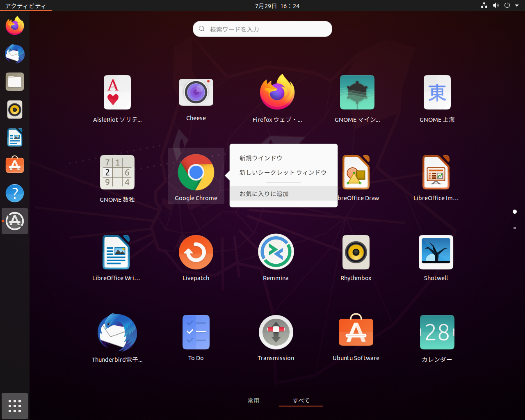This screenshot has width=525, height=420.
Task: Launch the Cheese webcam app
Action: coord(196,92)
